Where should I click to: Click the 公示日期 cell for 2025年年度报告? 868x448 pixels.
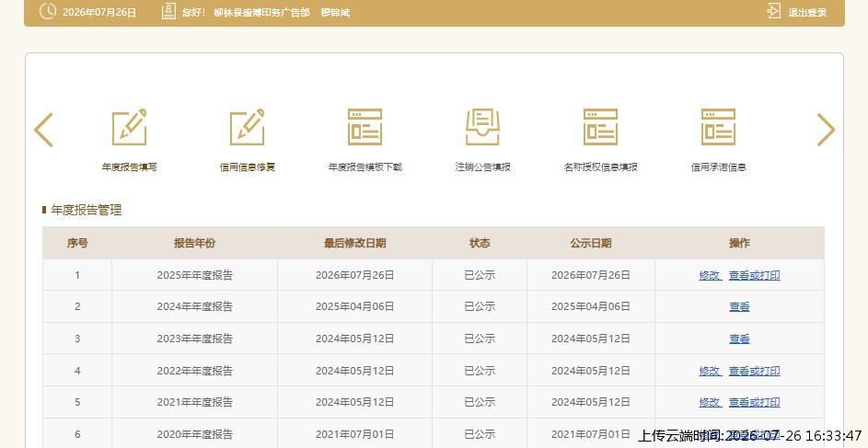coord(591,275)
